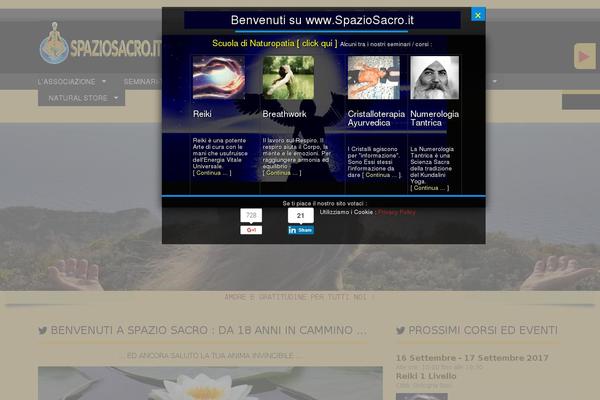Click the SpazioSacro.it logo

[x=100, y=44]
